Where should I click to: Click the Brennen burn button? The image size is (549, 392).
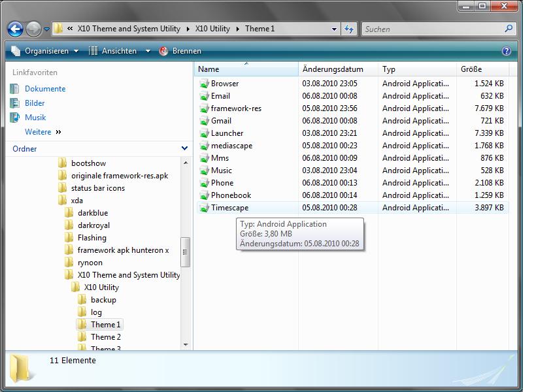[180, 51]
